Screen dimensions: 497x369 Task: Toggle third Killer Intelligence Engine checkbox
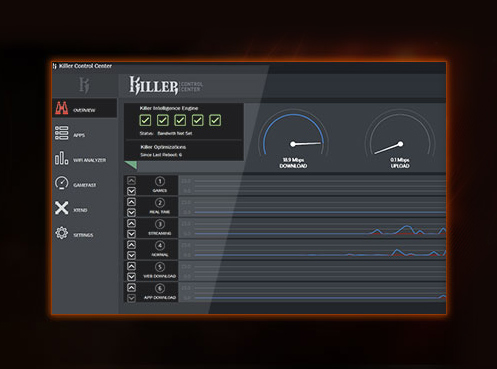tap(180, 120)
